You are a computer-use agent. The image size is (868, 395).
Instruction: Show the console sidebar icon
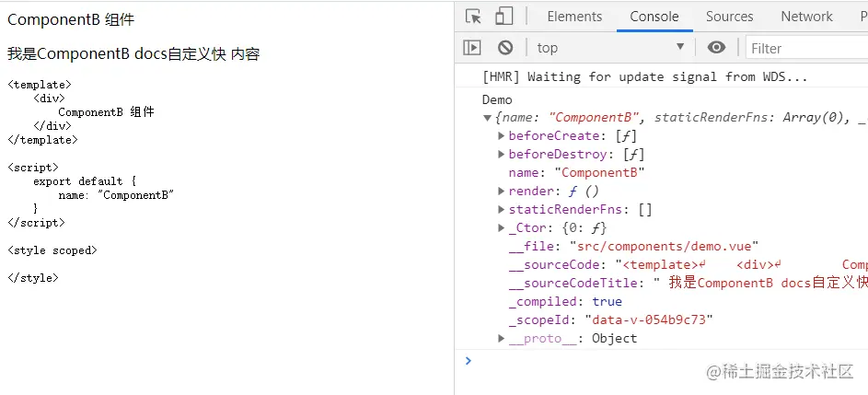(471, 48)
